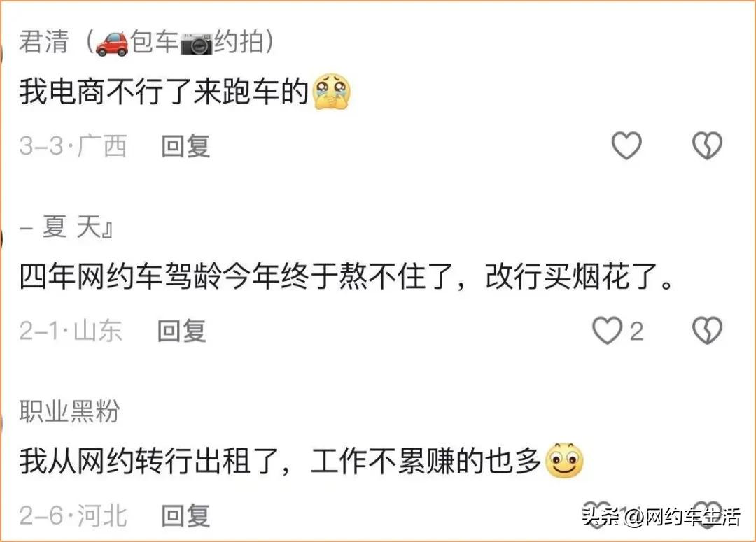Click the broken-heart dislike on 夏天's comment
This screenshot has height=542, width=756.
(x=708, y=331)
